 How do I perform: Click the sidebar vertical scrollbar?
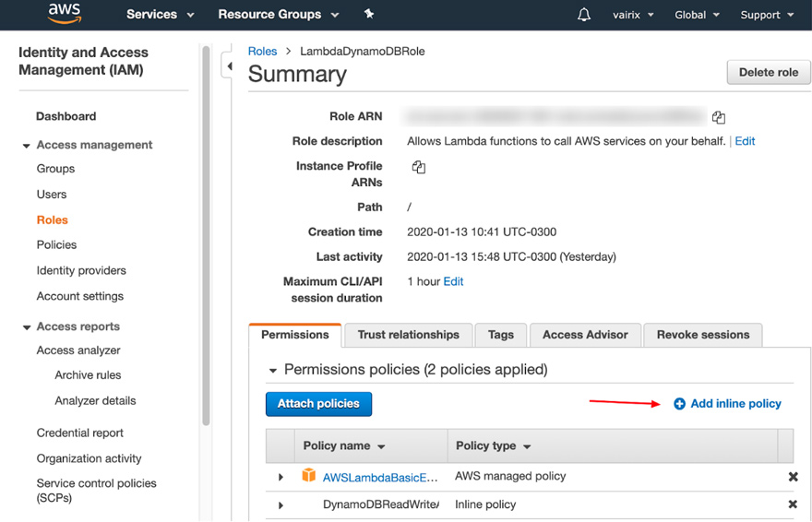coord(206,235)
